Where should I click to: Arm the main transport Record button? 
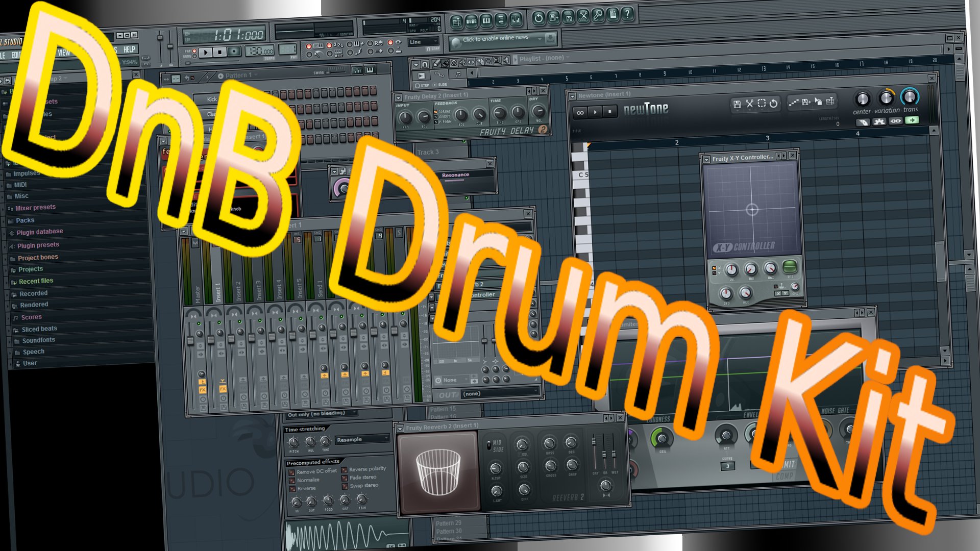[234, 51]
